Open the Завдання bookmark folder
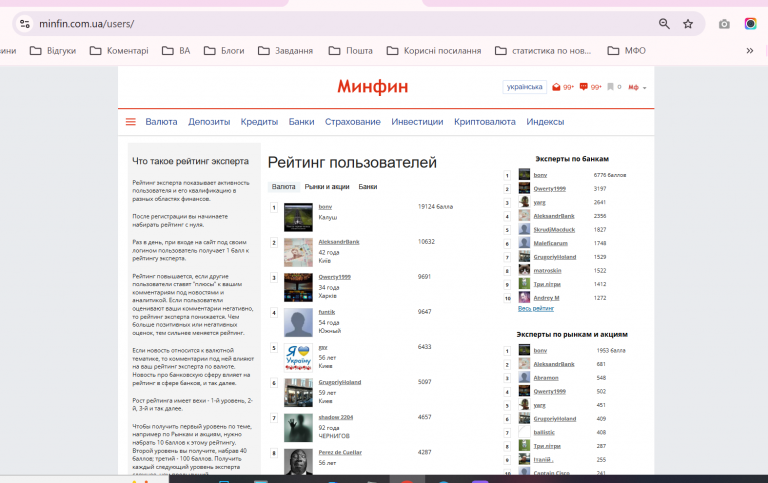Image resolution: width=768 pixels, height=483 pixels. pos(286,50)
